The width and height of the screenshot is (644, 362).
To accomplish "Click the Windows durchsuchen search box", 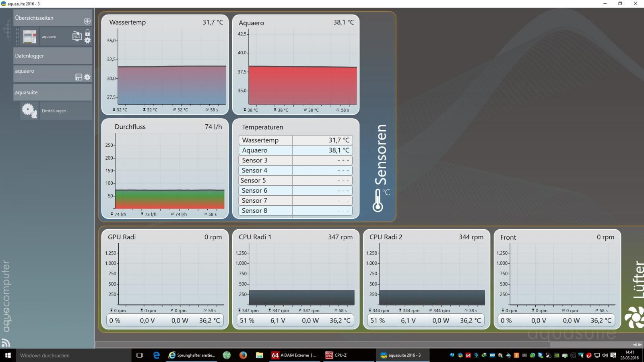I will coord(73,355).
